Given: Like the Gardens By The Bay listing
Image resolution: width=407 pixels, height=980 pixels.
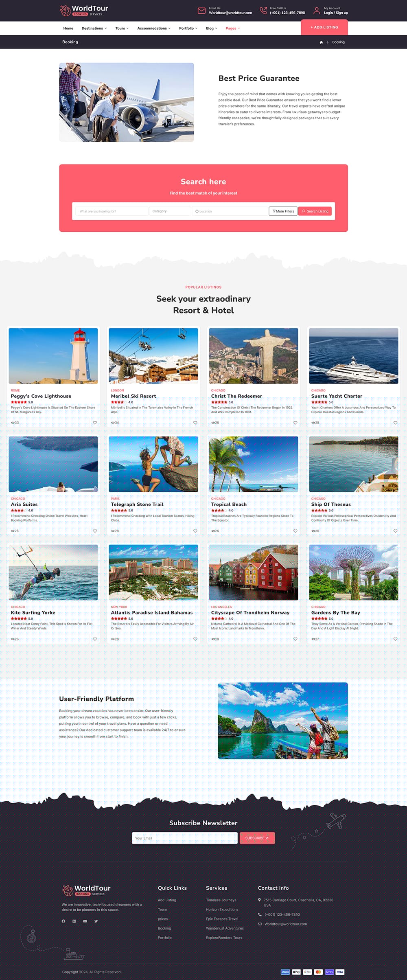Looking at the screenshot, I should pos(395,639).
